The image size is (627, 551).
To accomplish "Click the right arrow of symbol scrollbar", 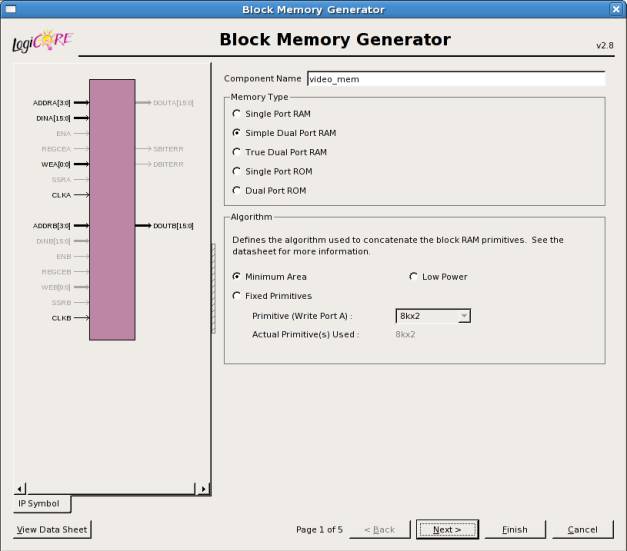I will pyautogui.click(x=203, y=489).
